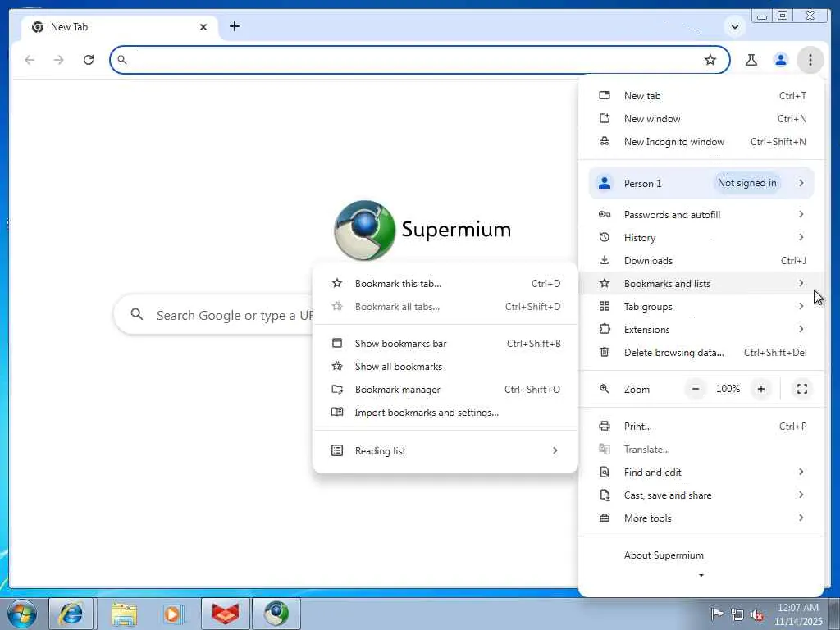Viewport: 840px width, 630px height.
Task: Expand Reading list submenu
Action: tap(445, 451)
